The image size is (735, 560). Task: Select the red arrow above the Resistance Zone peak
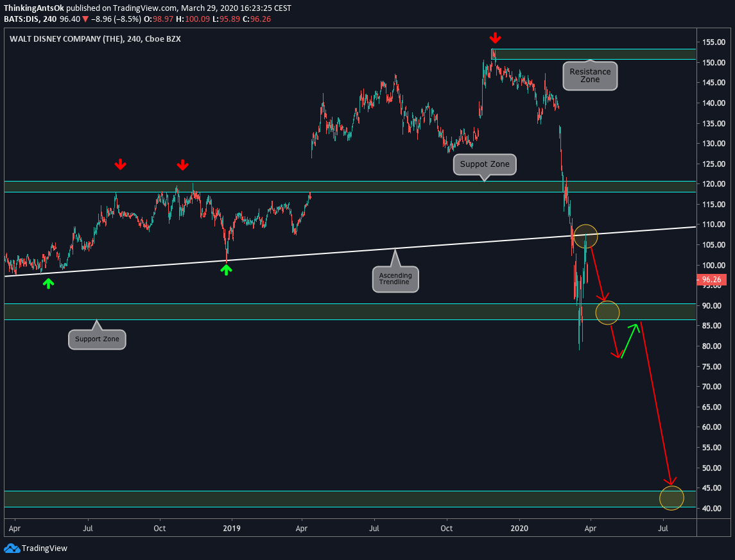[495, 38]
